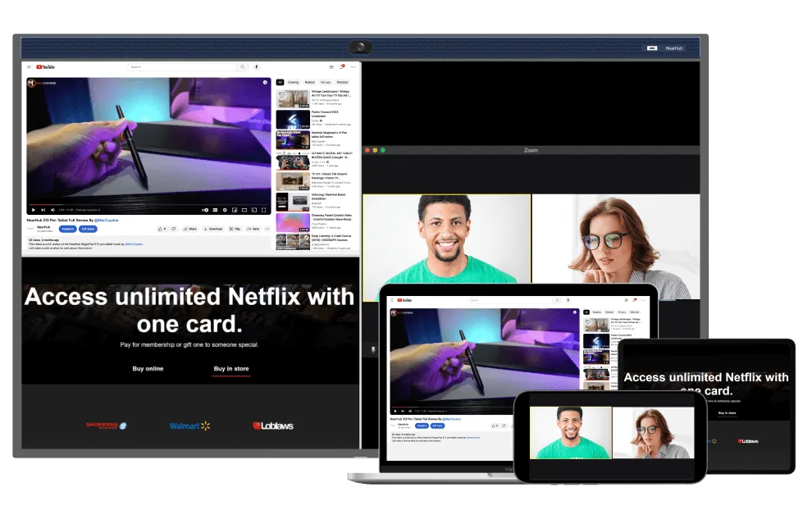This screenshot has height=519, width=812.
Task: Click NearHub label in display top bar
Action: tap(673, 48)
